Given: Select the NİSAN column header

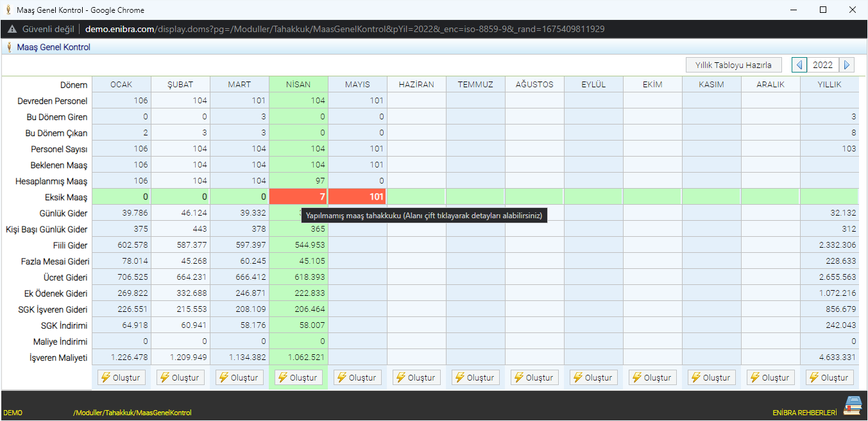Looking at the screenshot, I should click(298, 84).
